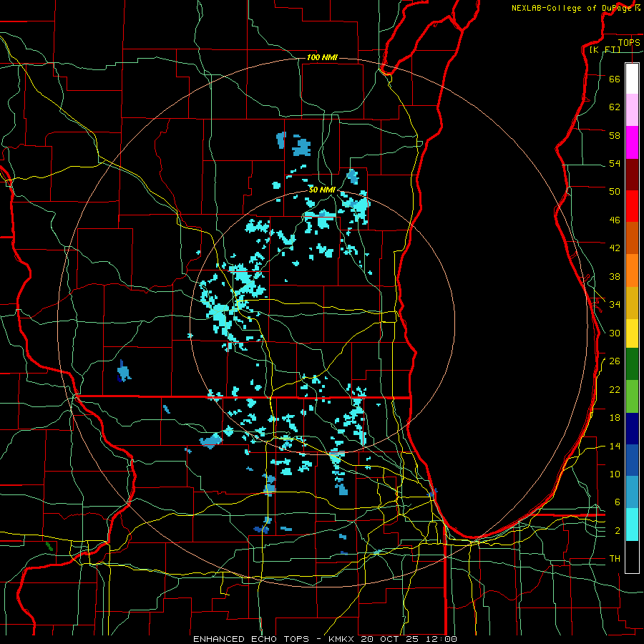Click the cyan 2-6 legend swatch

pos(632,525)
